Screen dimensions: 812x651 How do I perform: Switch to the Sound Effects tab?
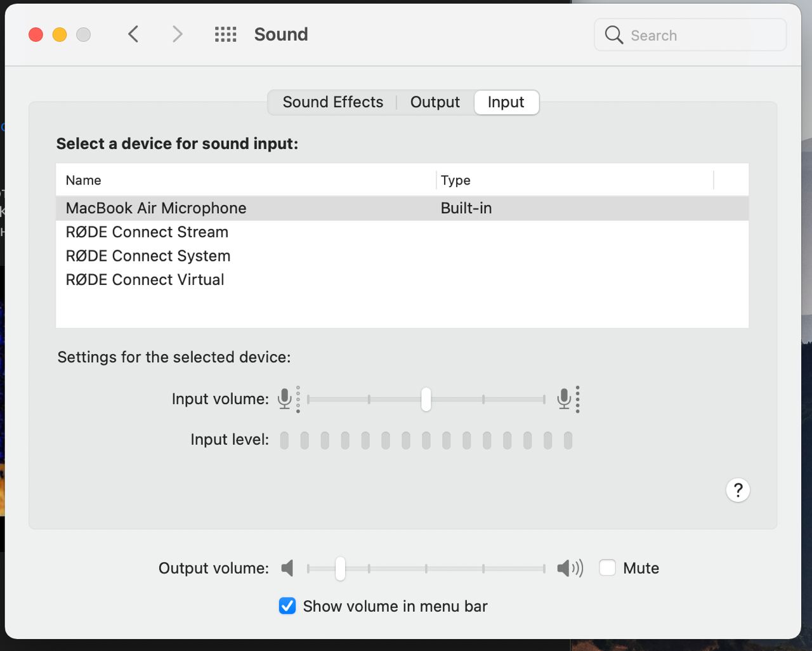coord(333,102)
